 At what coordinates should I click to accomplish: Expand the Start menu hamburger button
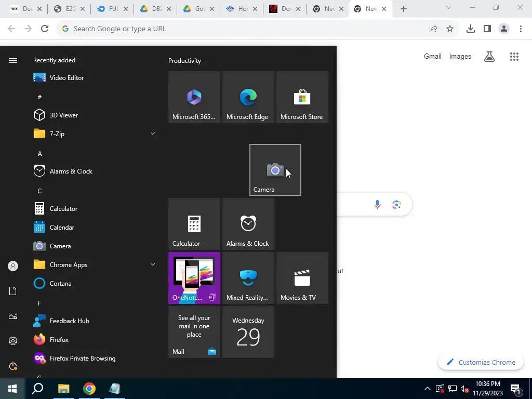point(13,60)
